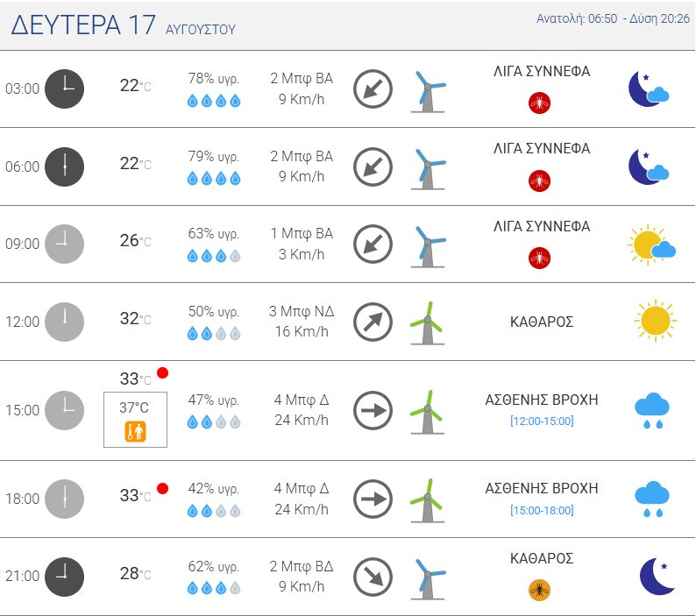Click the humidity droplets at 12:00
This screenshot has height=616, width=696.
[214, 333]
